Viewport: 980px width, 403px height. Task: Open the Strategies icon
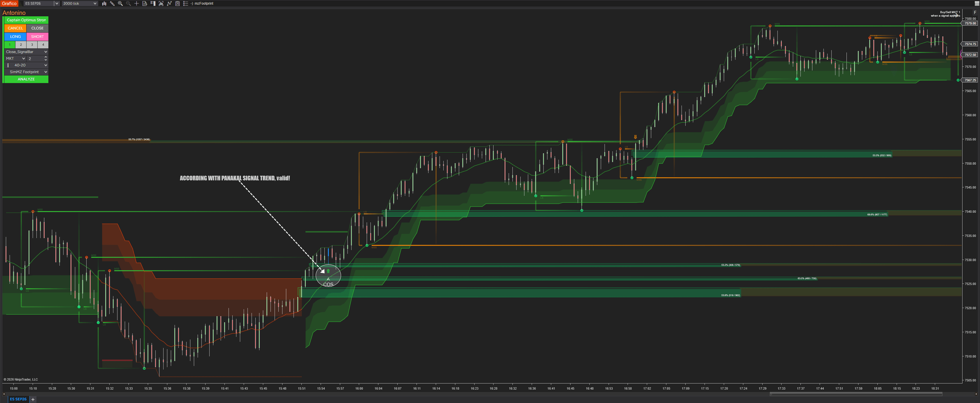point(169,3)
